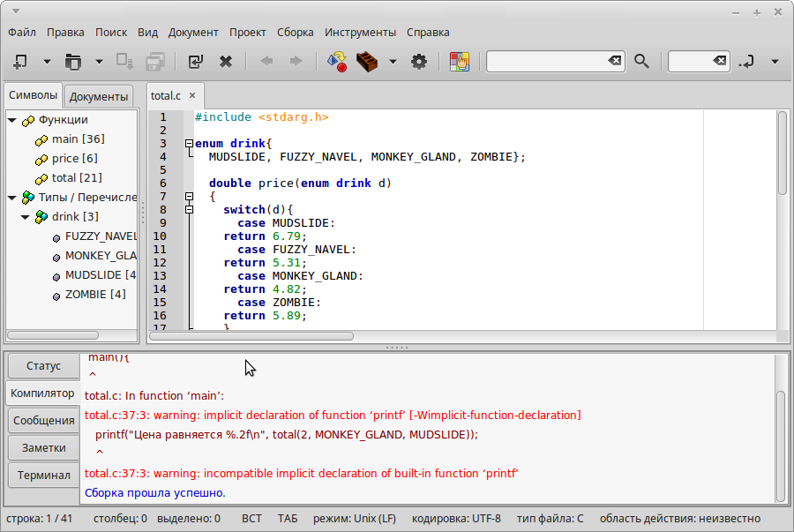The image size is (794, 532).
Task: Click the editor horizontal scrollbar
Action: 251,336
